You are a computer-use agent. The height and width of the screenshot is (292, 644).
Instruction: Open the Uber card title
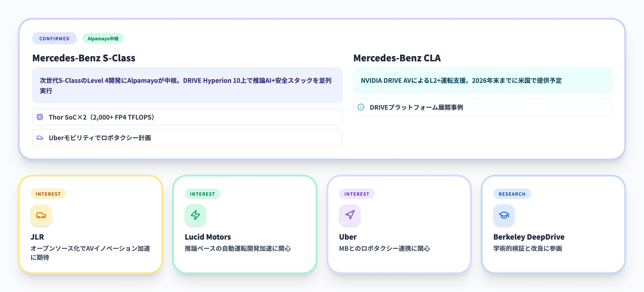[x=348, y=237]
